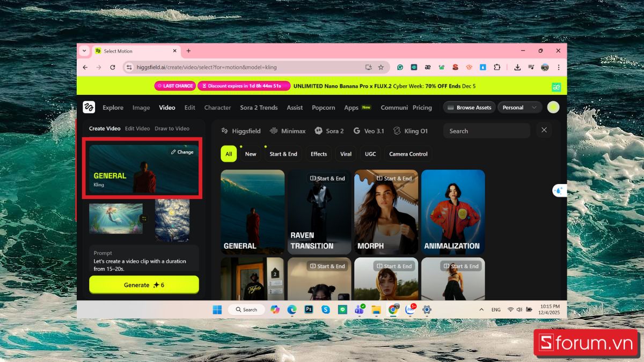Filter motions by Start & End

pyautogui.click(x=283, y=154)
